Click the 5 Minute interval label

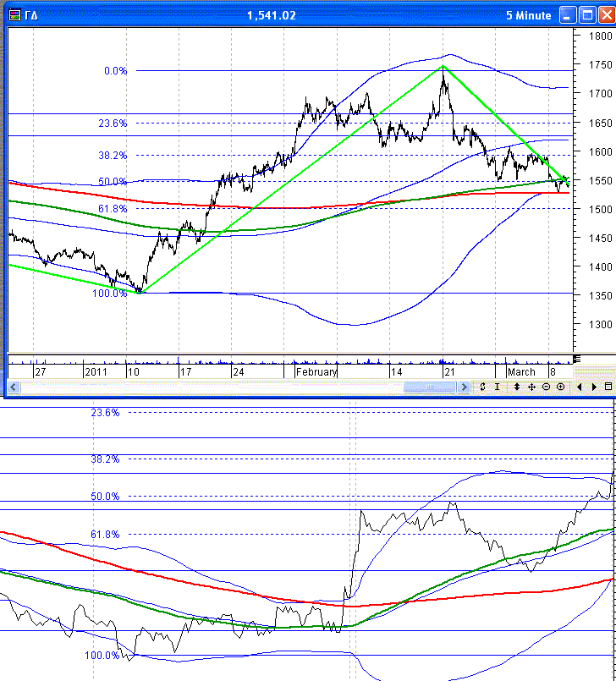click(x=528, y=16)
